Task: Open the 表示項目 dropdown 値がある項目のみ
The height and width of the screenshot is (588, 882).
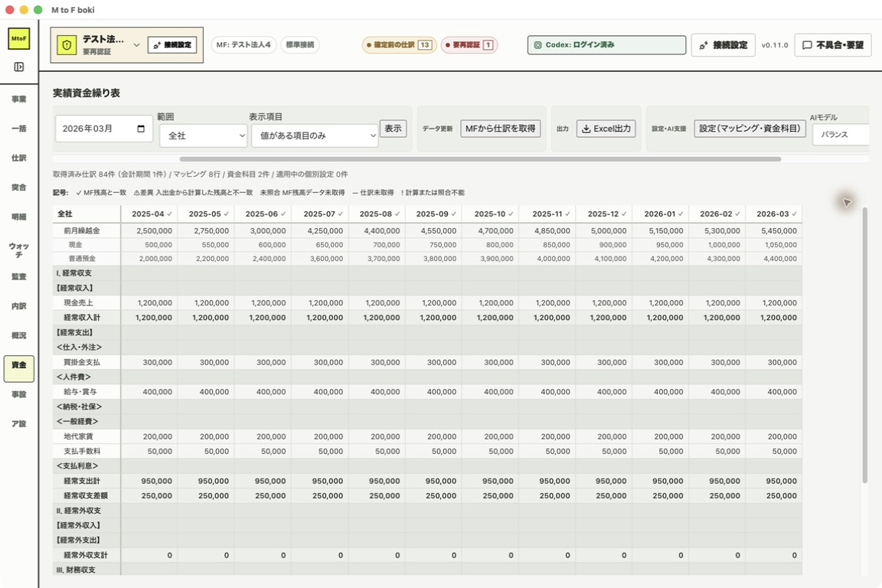Action: pos(315,136)
